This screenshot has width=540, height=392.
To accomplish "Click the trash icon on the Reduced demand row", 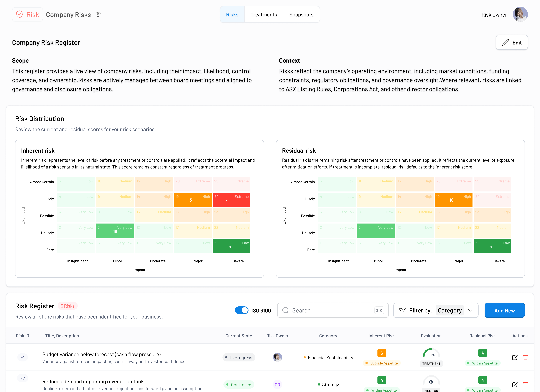I will (526, 384).
